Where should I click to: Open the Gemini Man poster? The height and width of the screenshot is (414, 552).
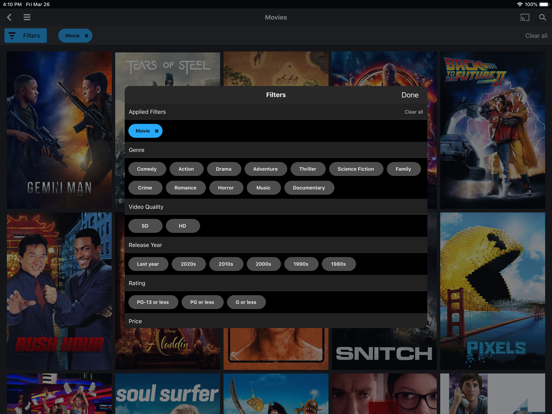pos(59,130)
